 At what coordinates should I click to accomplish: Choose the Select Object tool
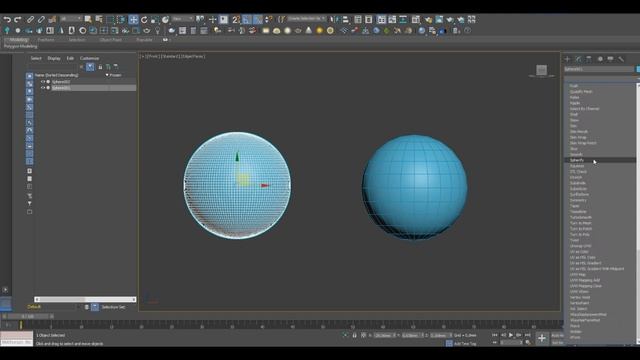point(88,19)
